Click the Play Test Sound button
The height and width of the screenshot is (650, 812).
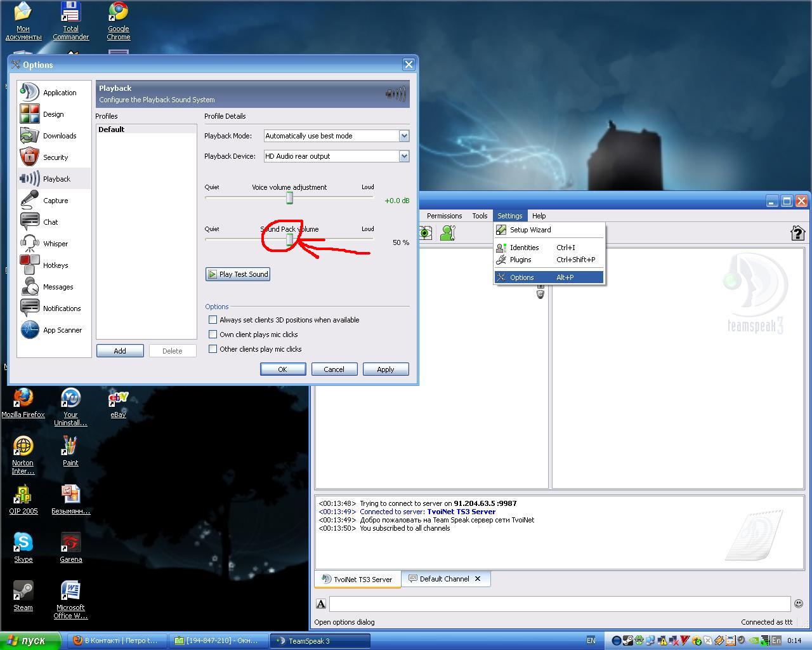click(238, 274)
